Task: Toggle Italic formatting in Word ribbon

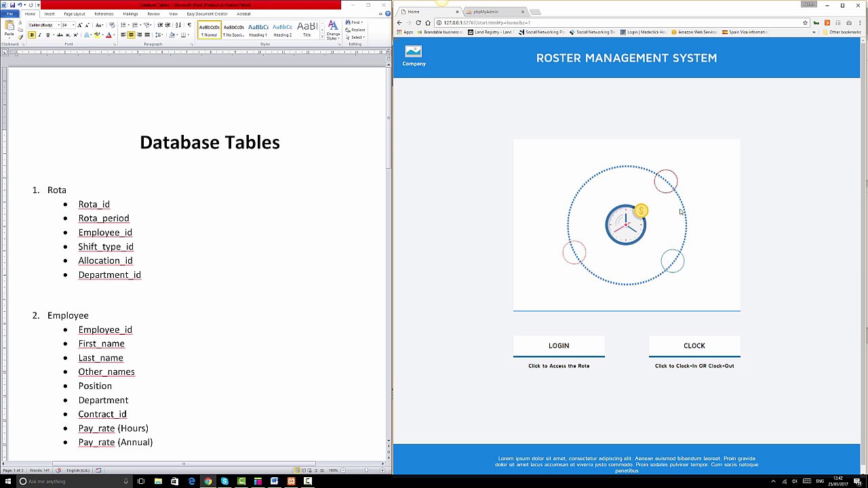Action: point(39,35)
